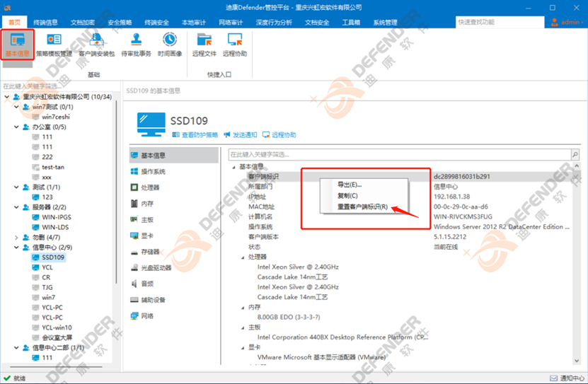
Task: Open 远程文件 in quick access
Action: click(204, 45)
